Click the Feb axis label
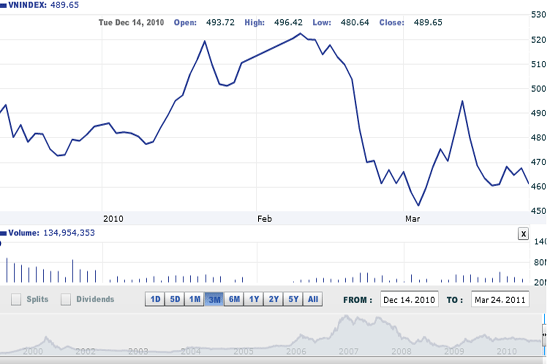This screenshot has width=550, height=364. (264, 219)
